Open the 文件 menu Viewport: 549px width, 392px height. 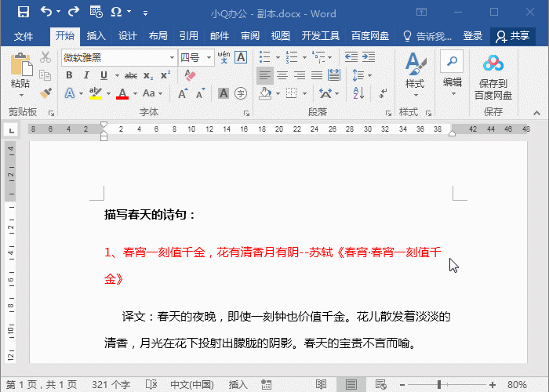(24, 36)
